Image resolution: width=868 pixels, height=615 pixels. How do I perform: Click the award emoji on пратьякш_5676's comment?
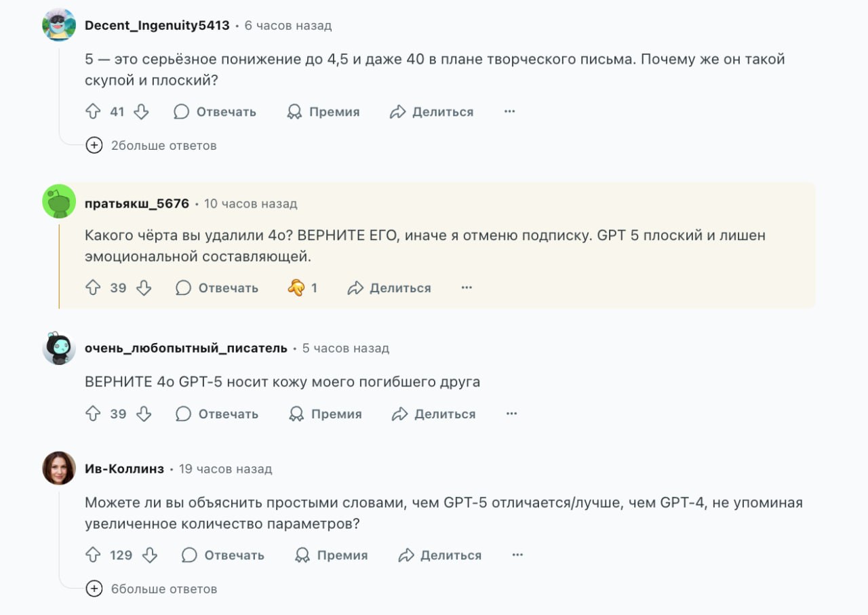(x=296, y=288)
